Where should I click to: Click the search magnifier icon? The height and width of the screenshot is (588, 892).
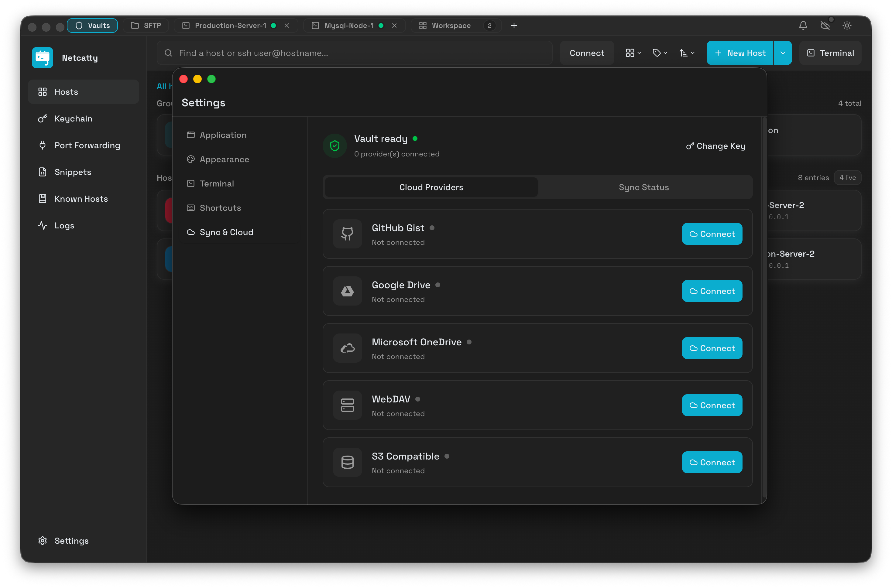point(168,53)
